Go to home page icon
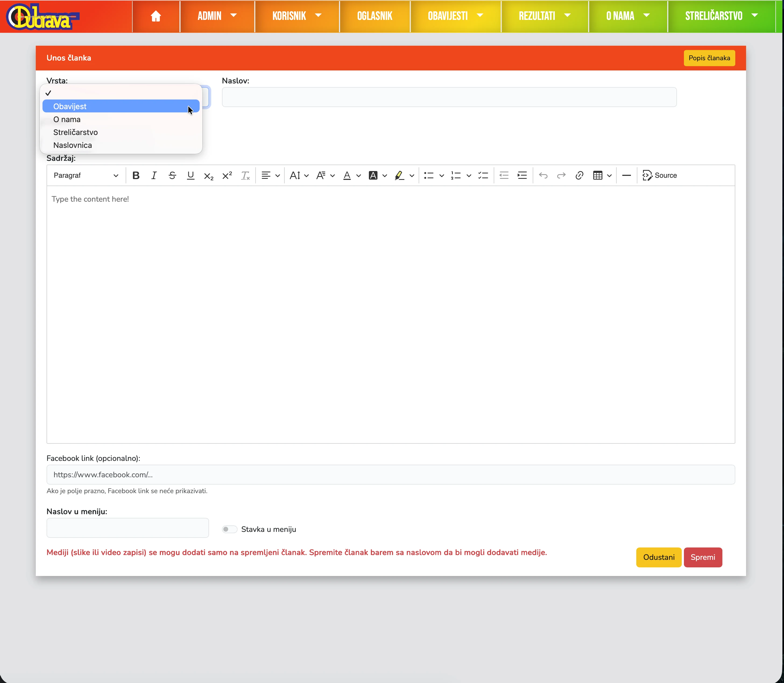 coord(156,16)
